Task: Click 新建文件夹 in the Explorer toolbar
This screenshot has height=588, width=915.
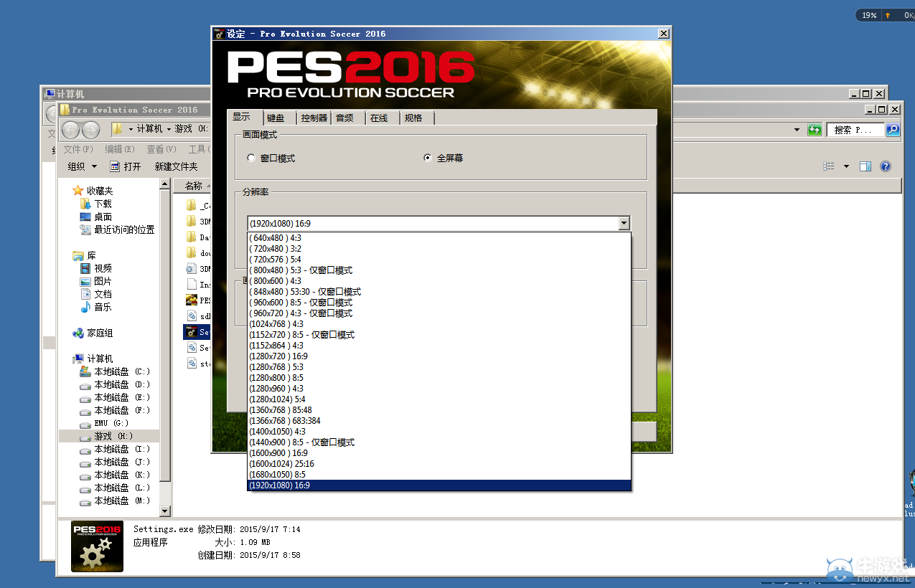Action: [177, 166]
